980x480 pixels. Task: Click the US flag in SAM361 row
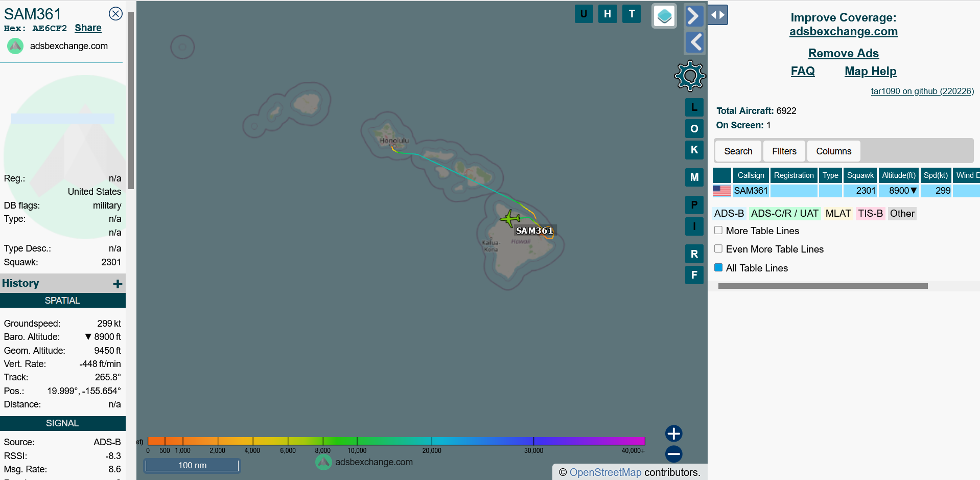click(721, 191)
